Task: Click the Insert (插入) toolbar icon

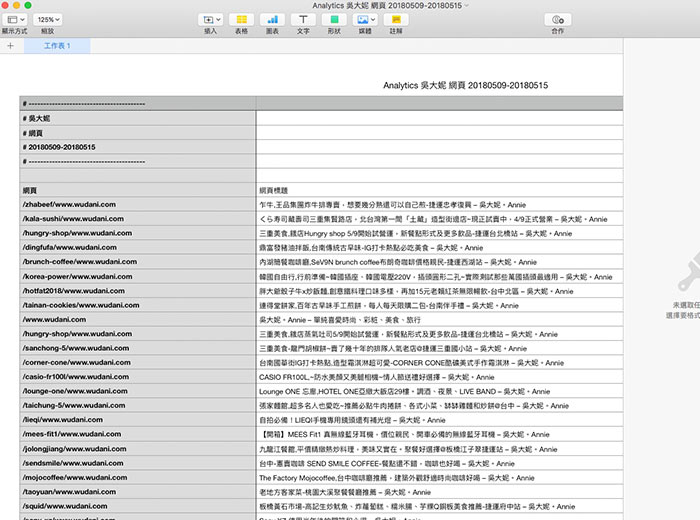Action: pos(211,20)
